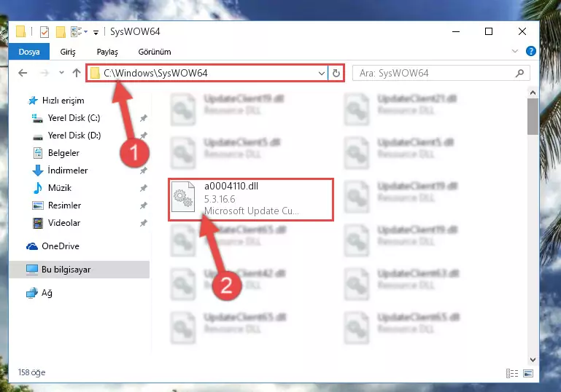Click the a0004110.dll gear file icon

(x=183, y=197)
